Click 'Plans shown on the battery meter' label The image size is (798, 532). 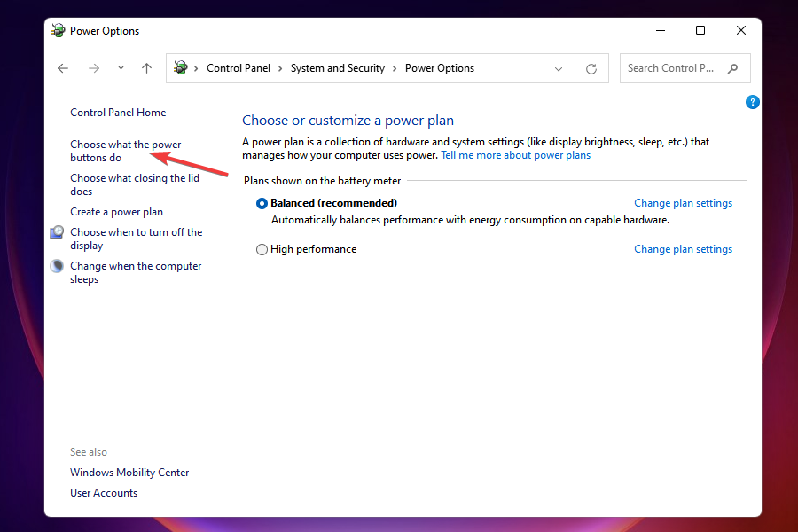click(322, 181)
